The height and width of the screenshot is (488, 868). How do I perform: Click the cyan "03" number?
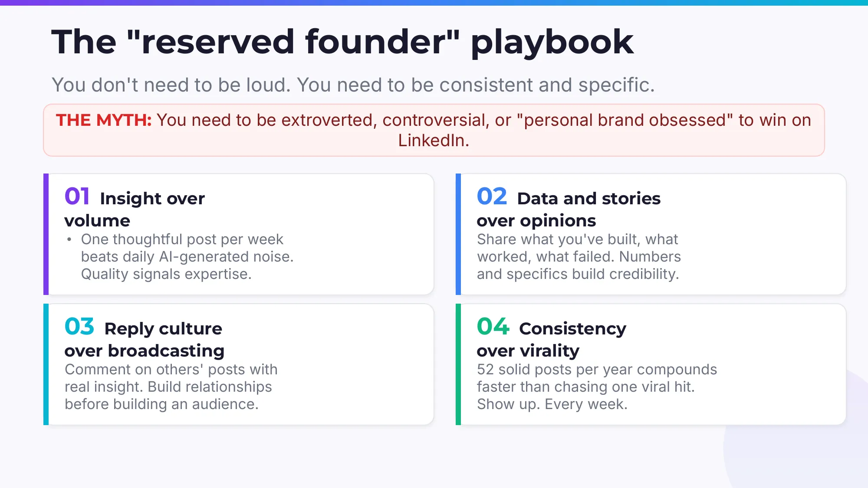point(79,327)
